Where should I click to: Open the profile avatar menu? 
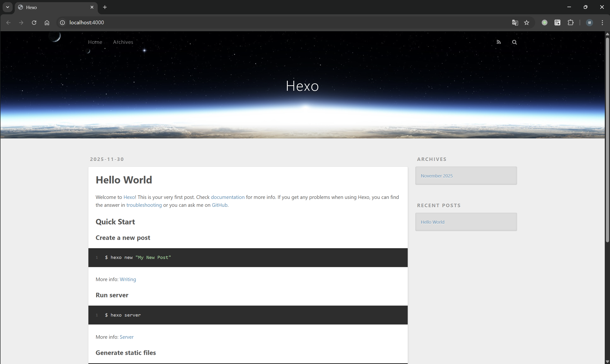590,23
